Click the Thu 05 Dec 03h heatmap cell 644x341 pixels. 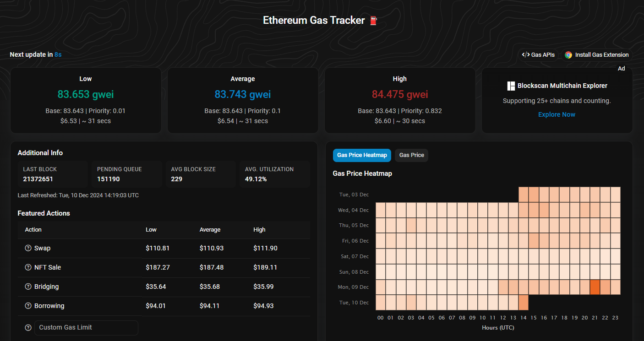411,225
